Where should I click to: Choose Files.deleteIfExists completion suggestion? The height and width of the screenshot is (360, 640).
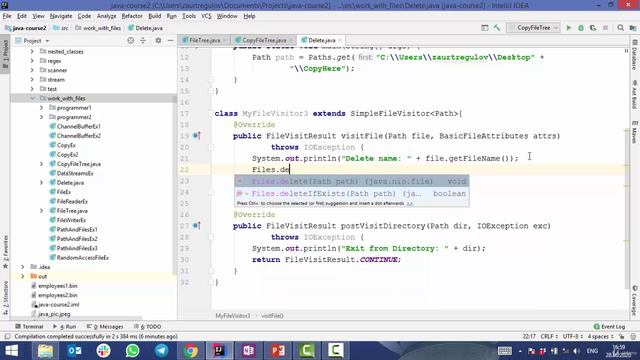point(351,193)
